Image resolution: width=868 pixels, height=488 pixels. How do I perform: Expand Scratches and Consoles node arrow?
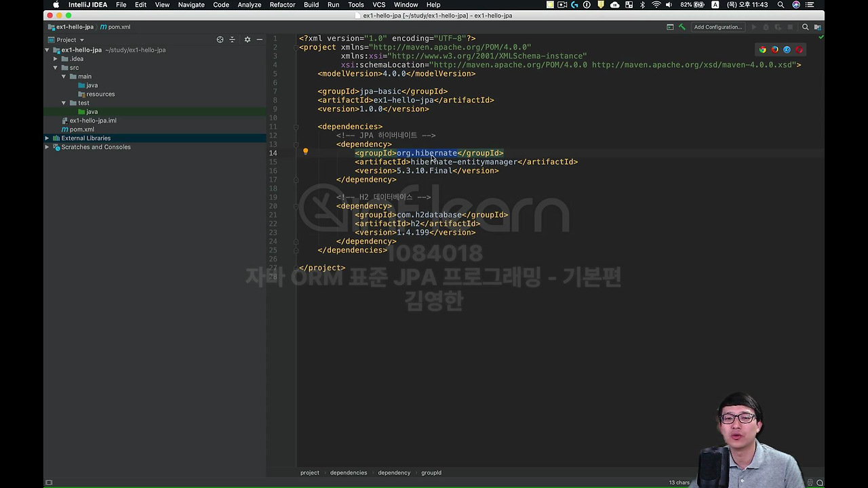coord(47,147)
